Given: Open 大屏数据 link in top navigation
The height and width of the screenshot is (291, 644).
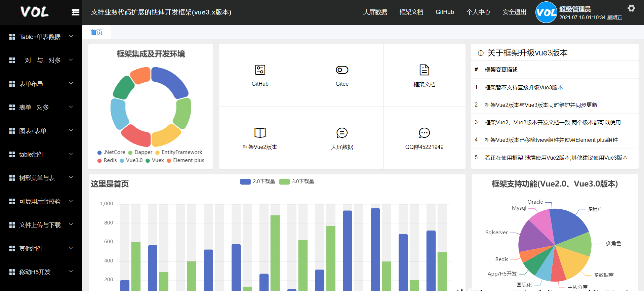Looking at the screenshot, I should [375, 12].
